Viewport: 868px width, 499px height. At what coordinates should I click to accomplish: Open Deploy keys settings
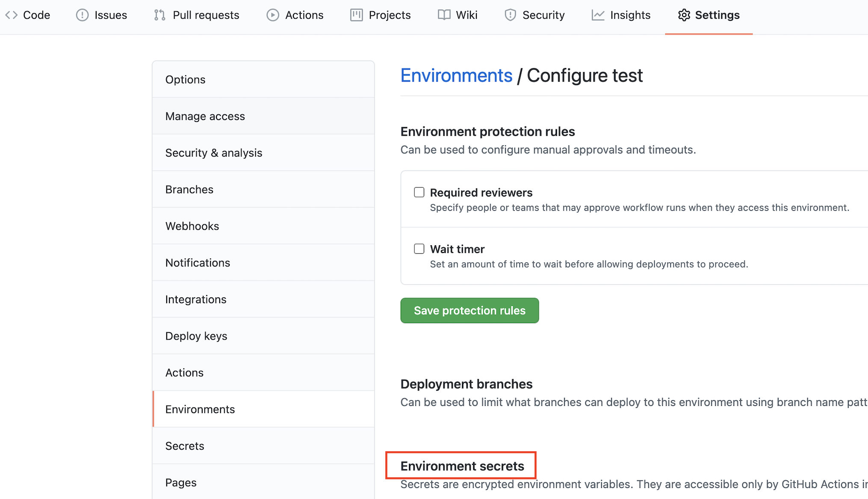pos(263,336)
